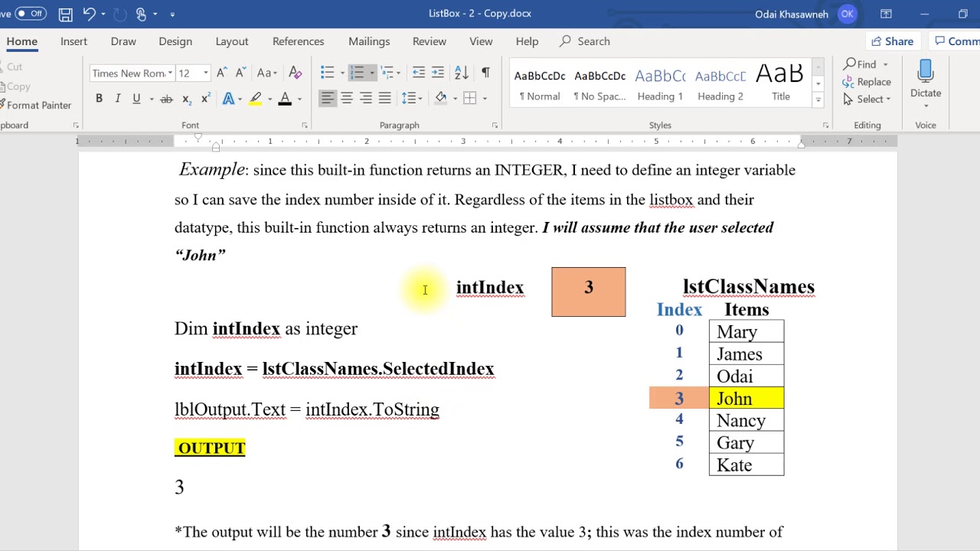Screen dimensions: 980x551
Task: Justify paragraph text
Action: [384, 98]
